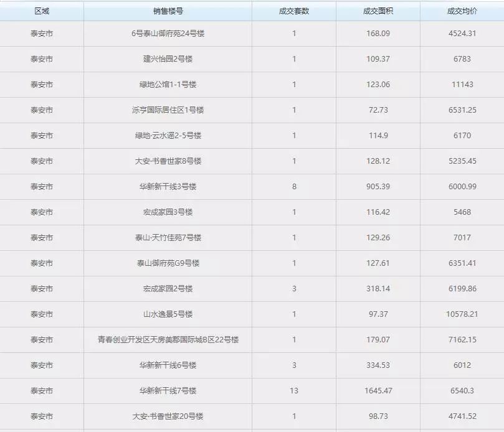The height and width of the screenshot is (432, 504).
Task: Select the 泰山御府苑G9号楼 cell
Action: pos(168,263)
